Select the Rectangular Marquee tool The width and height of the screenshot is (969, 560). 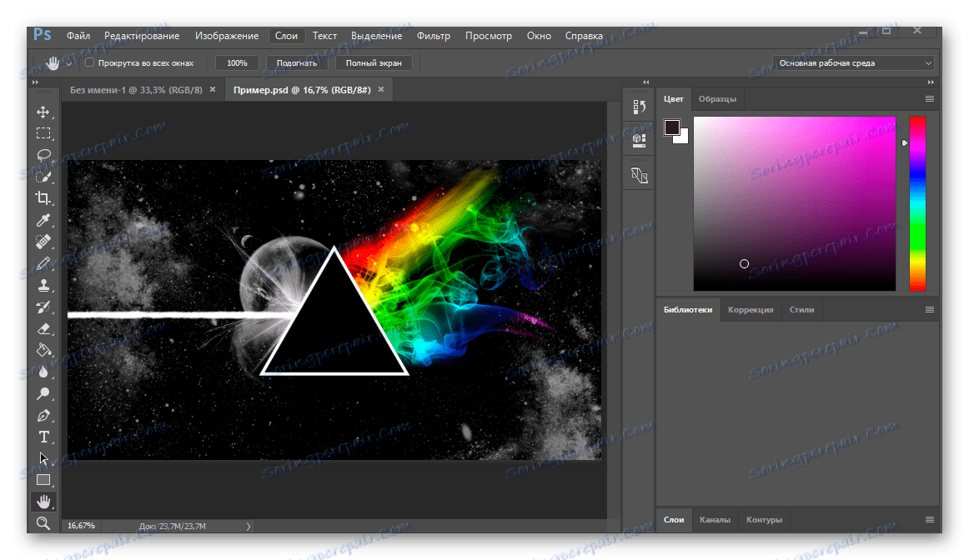pos(43,133)
